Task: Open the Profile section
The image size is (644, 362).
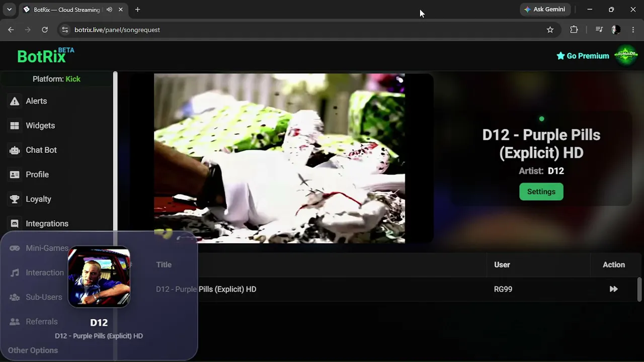Action: click(37, 174)
